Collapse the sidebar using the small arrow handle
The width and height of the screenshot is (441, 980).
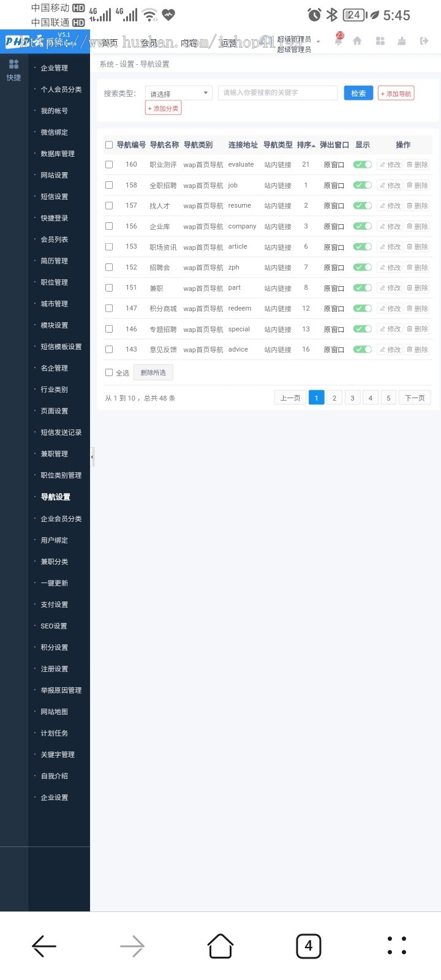point(92,457)
